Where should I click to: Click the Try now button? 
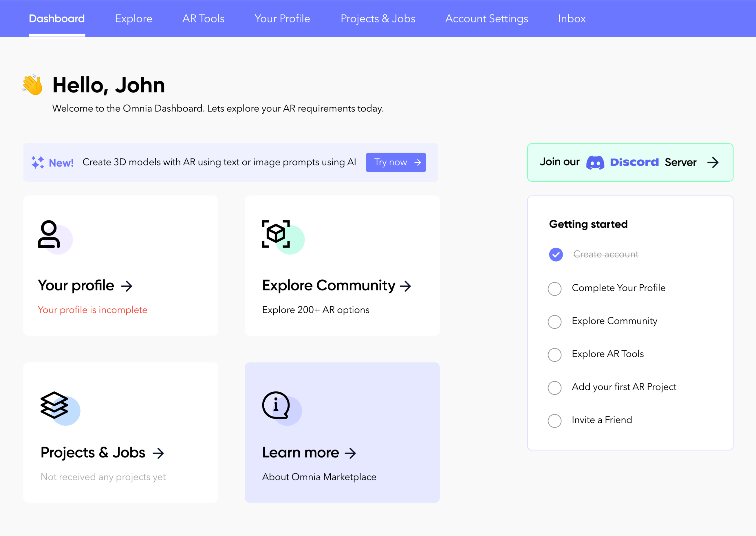coord(397,162)
